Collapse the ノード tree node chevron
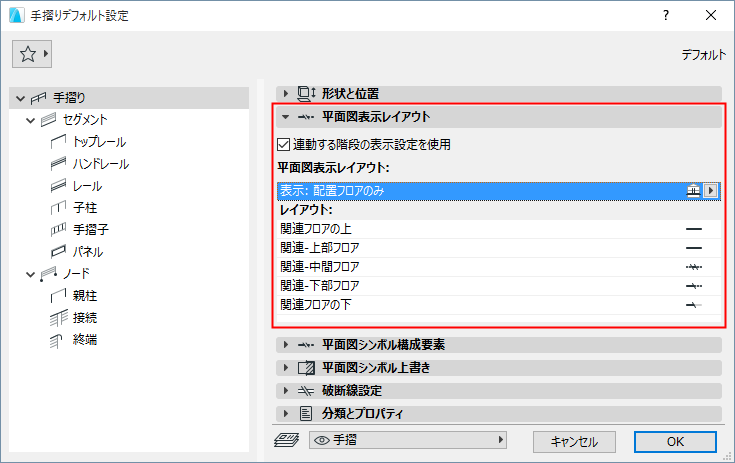 point(30,274)
